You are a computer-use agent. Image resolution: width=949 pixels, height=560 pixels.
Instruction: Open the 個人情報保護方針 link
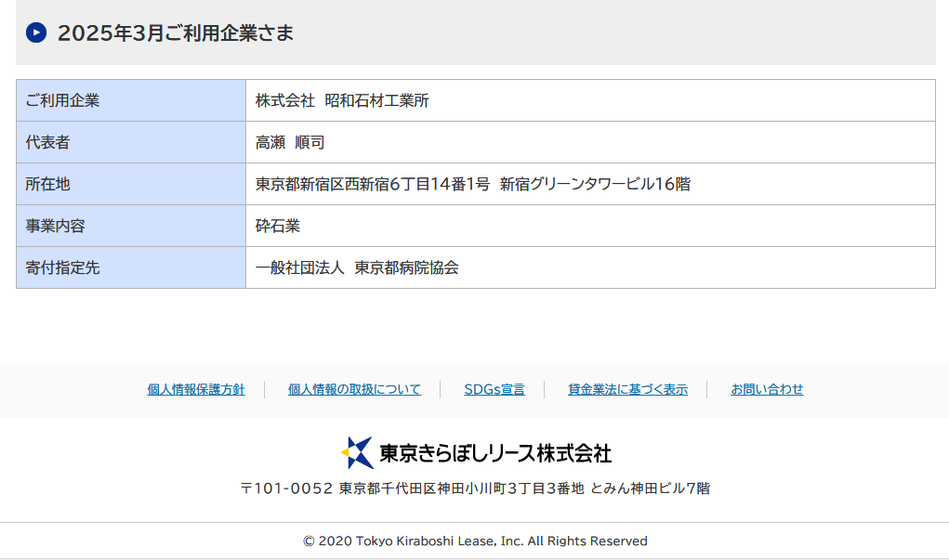196,389
